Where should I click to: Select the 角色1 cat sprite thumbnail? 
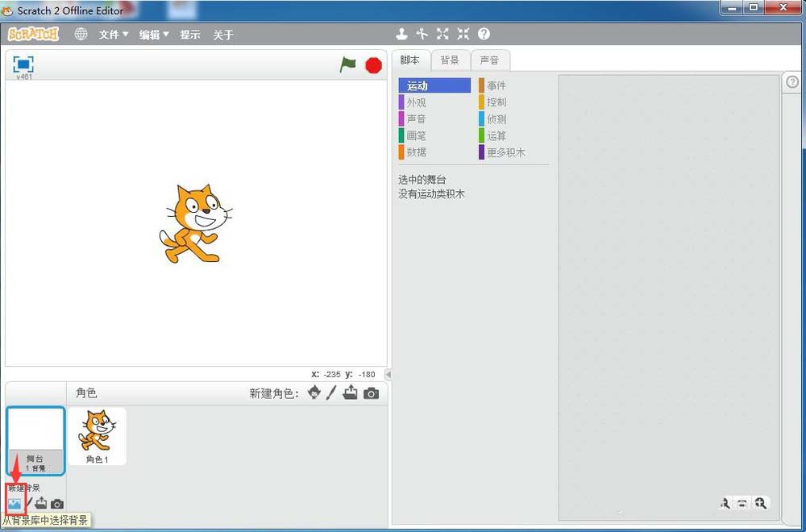point(97,435)
